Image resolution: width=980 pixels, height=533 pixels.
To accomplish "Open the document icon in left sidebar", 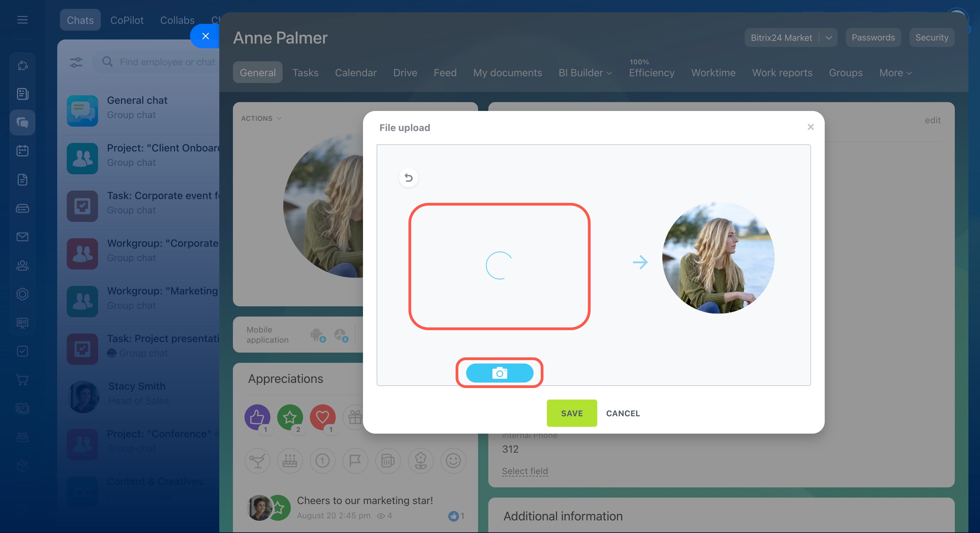I will click(x=22, y=179).
